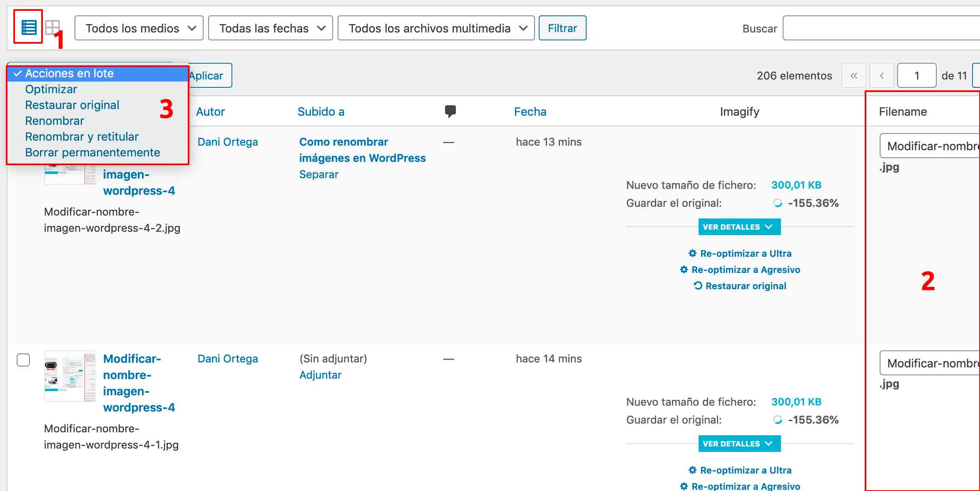Click Adjuntar on the unattached image
This screenshot has height=491, width=980.
pos(320,375)
